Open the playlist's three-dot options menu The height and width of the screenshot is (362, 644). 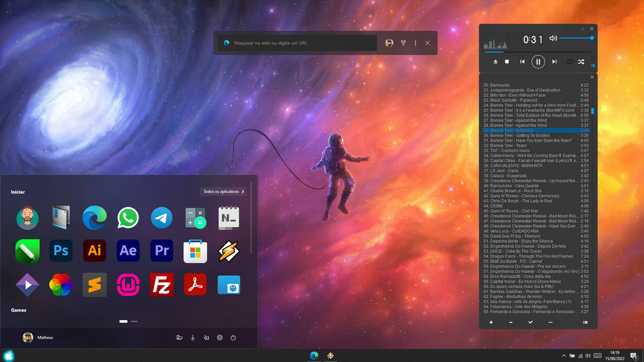click(x=550, y=322)
